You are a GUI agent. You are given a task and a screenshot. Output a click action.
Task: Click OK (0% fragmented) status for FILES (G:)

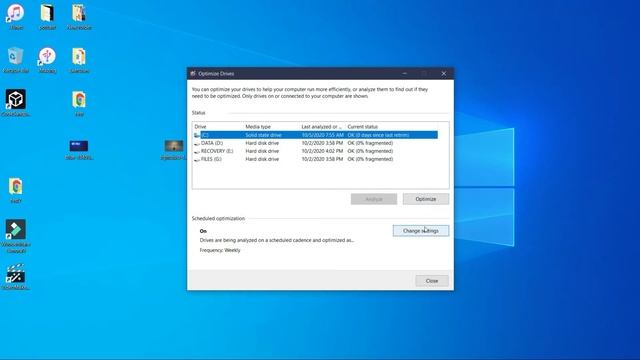click(x=370, y=159)
